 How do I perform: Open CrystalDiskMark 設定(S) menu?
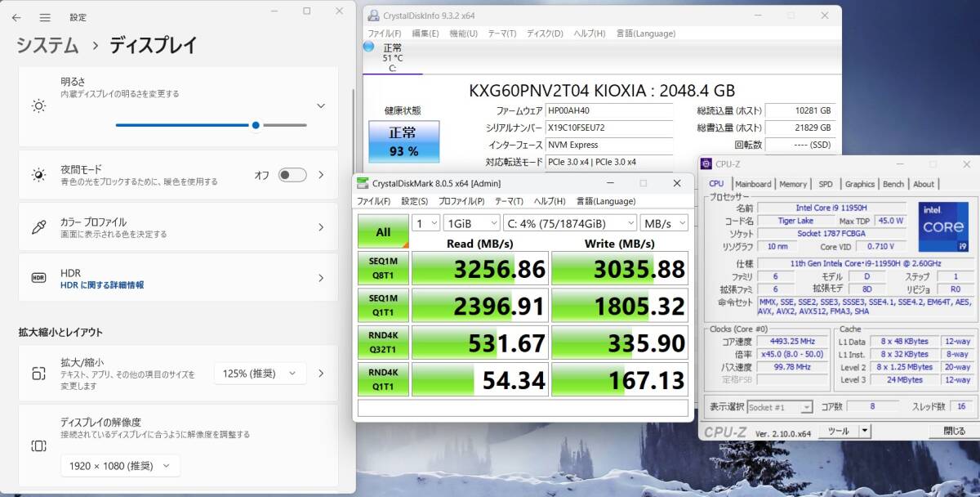[x=414, y=201]
